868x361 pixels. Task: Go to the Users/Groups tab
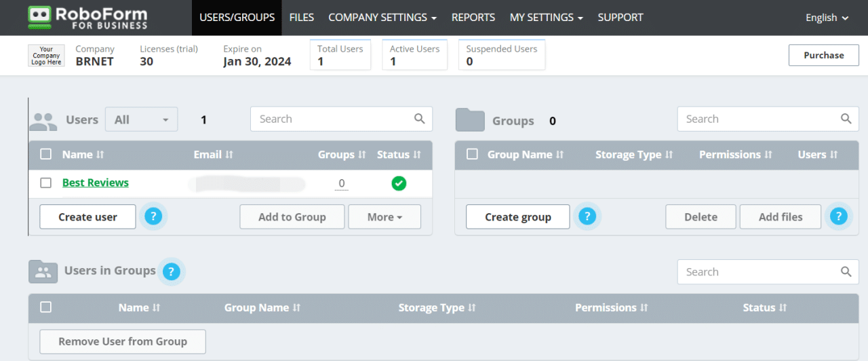click(237, 18)
